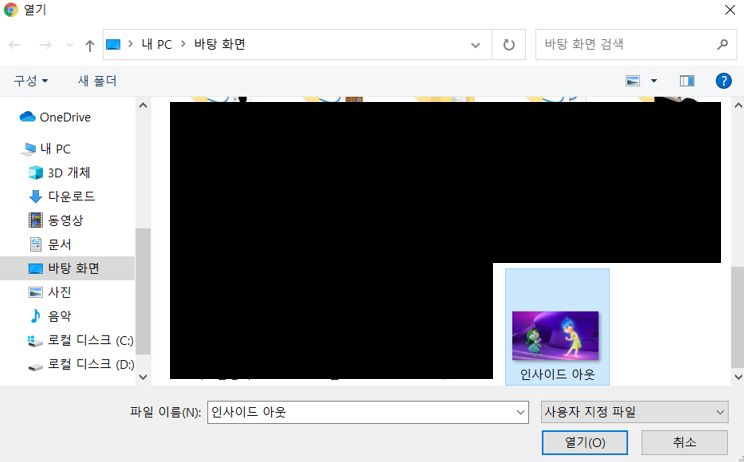The image size is (744, 462).
Task: Create a folder with 새 폴더
Action: pos(97,81)
